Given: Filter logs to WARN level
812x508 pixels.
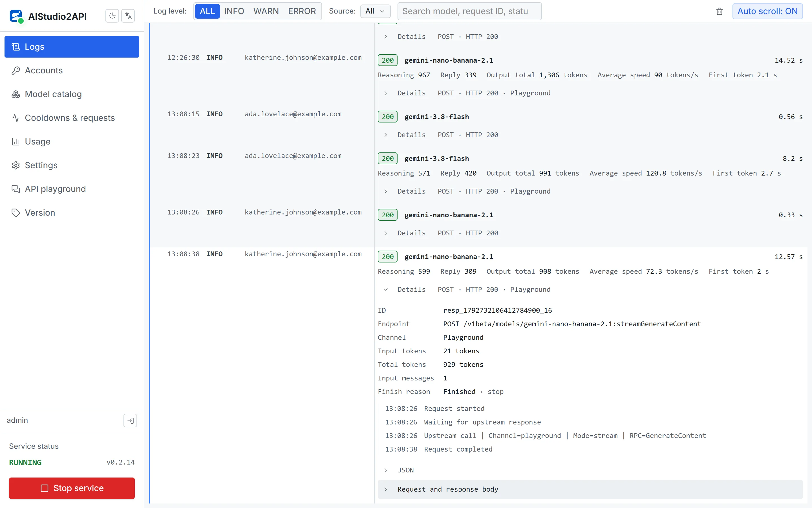Looking at the screenshot, I should point(266,11).
